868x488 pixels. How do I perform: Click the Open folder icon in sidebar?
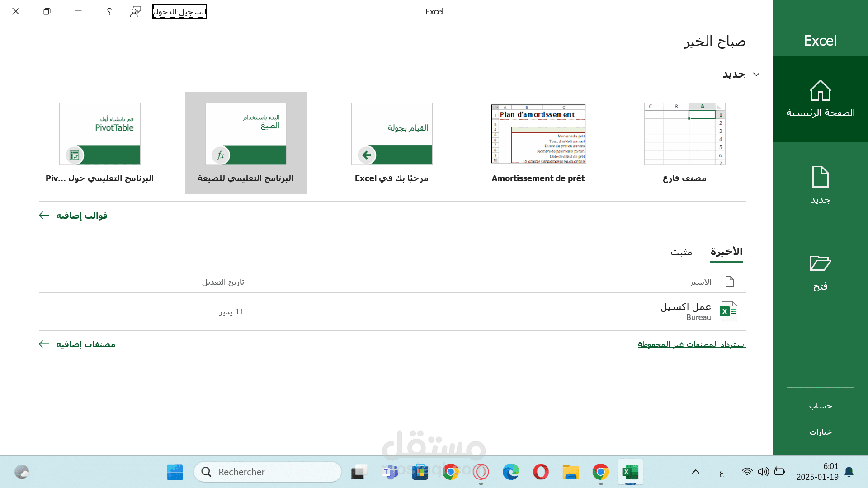coord(820,263)
